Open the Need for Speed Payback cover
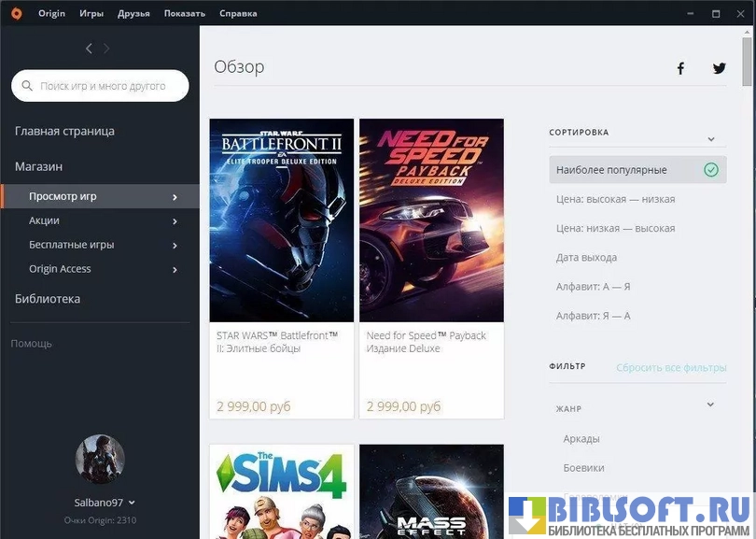This screenshot has height=539, width=756. 431,220
